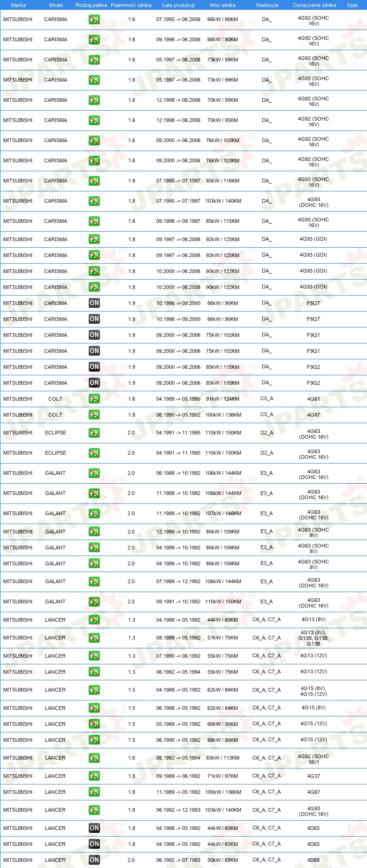Click the Nadwozie column header
Screen dimensions: 367x868
(268, 5)
